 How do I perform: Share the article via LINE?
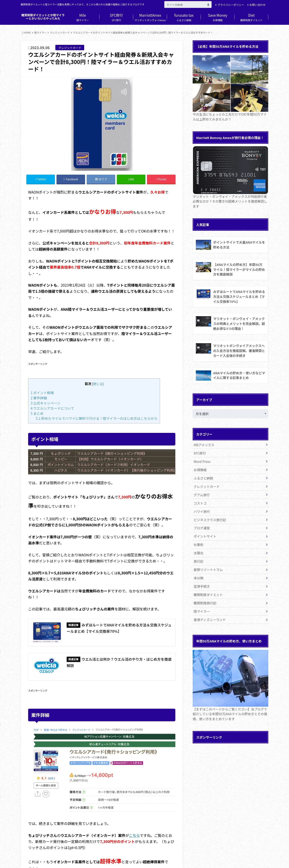point(131,179)
